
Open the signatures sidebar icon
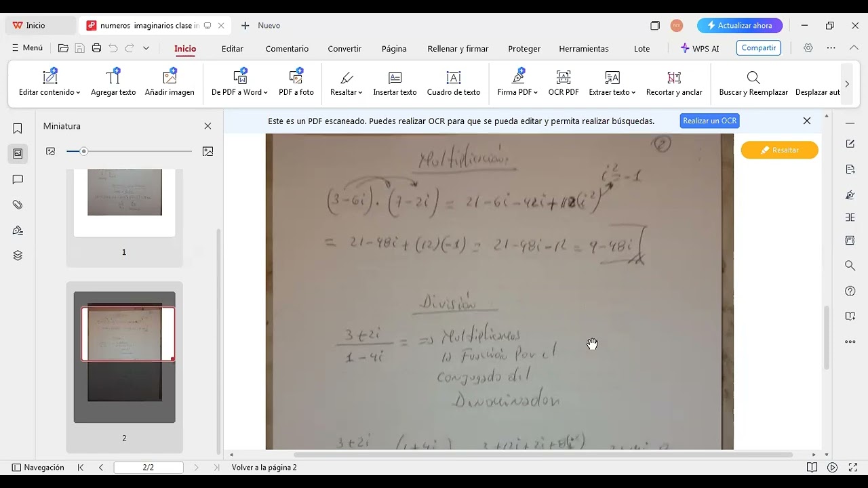click(x=18, y=230)
